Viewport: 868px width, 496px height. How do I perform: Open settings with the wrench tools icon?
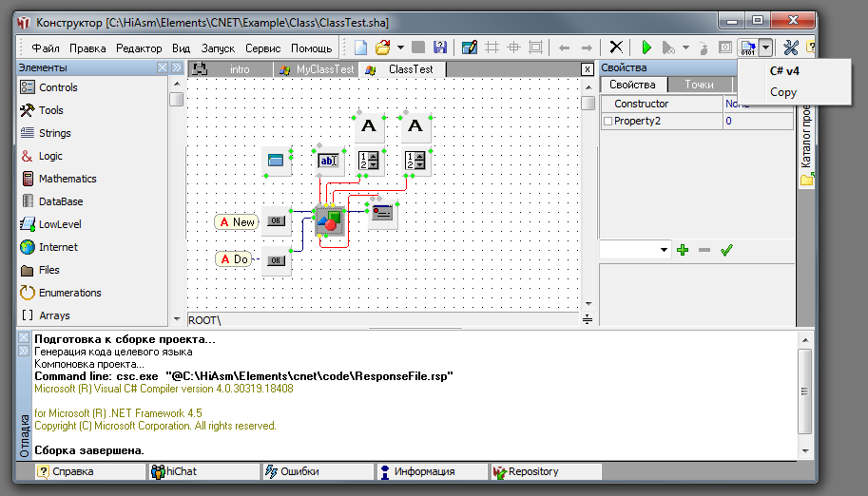(790, 48)
